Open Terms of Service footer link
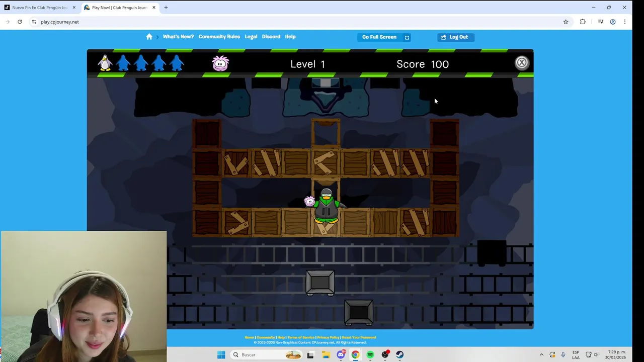 tap(301, 337)
